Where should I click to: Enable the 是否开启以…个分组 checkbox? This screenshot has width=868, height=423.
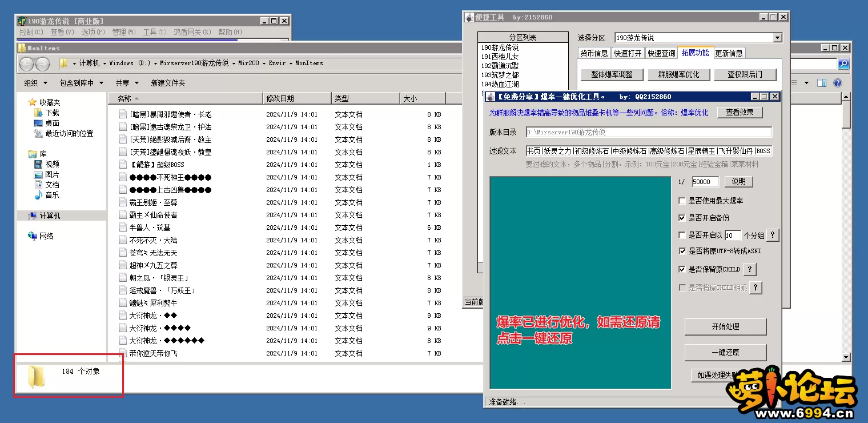682,236
